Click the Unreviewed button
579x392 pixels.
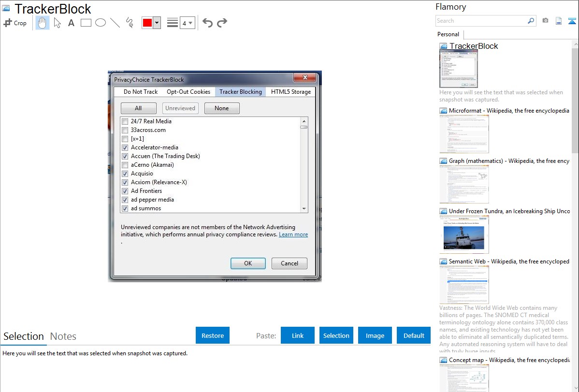(x=180, y=108)
